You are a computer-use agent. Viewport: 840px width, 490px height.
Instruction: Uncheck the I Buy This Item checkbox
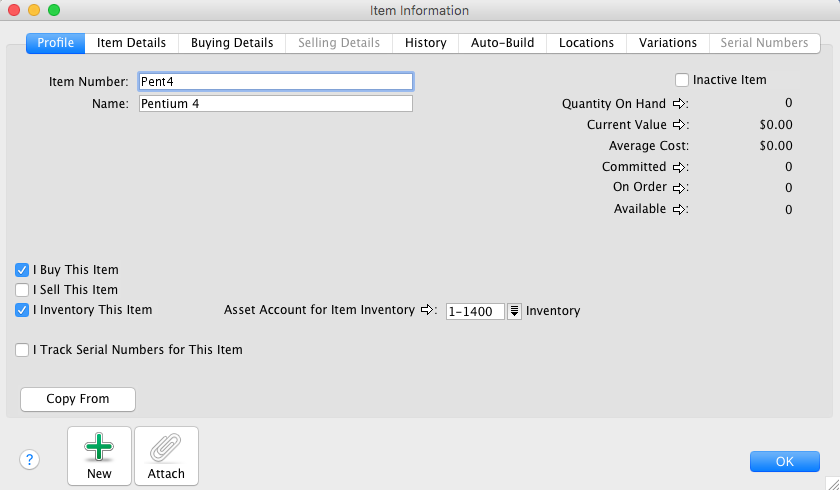[x=22, y=270]
